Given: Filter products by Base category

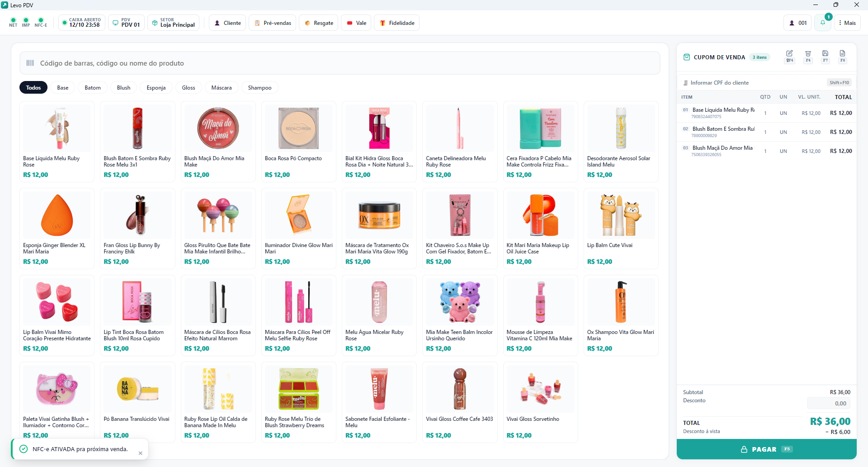Looking at the screenshot, I should [x=63, y=87].
